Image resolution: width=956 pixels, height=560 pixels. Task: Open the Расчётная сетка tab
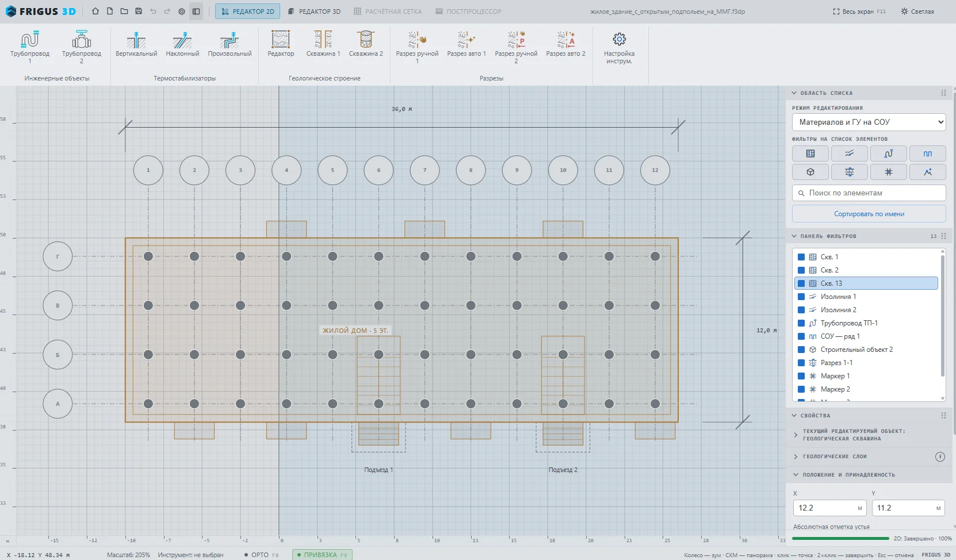(388, 11)
